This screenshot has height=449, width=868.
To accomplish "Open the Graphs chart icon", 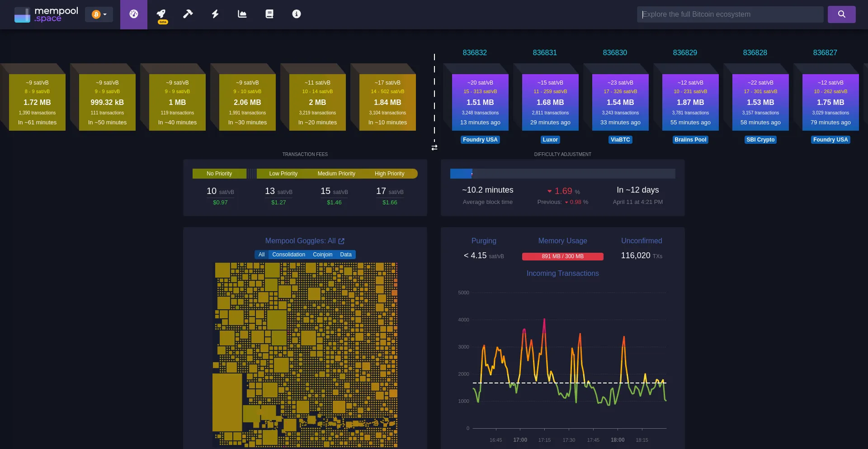I will click(242, 14).
